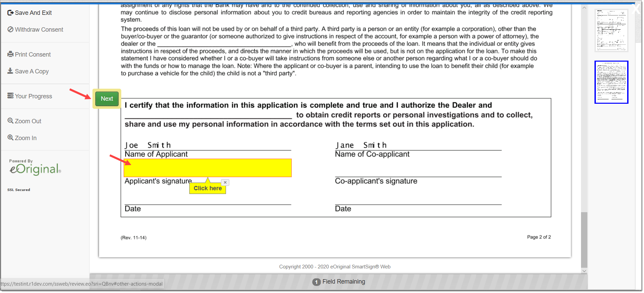Click the document scrollbar down arrow
Screen dimensions: 644x293
point(584,271)
